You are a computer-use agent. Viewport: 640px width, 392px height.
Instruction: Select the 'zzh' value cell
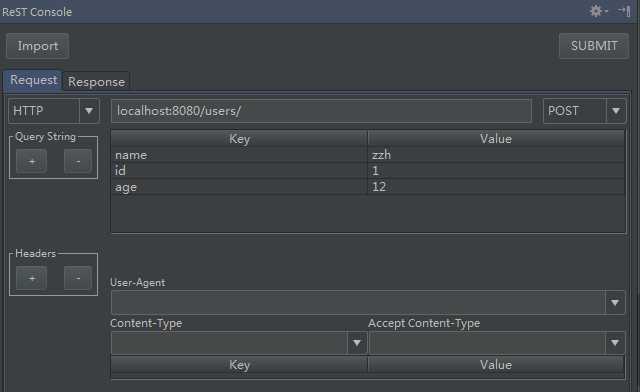pos(496,155)
